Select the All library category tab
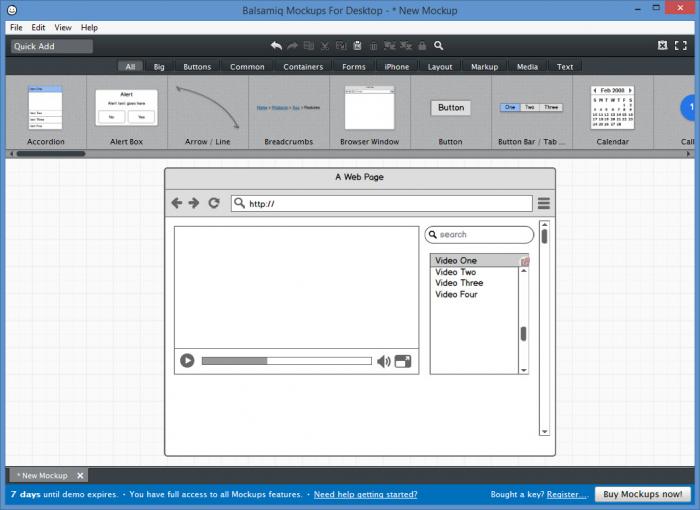This screenshot has height=510, width=700. click(130, 67)
